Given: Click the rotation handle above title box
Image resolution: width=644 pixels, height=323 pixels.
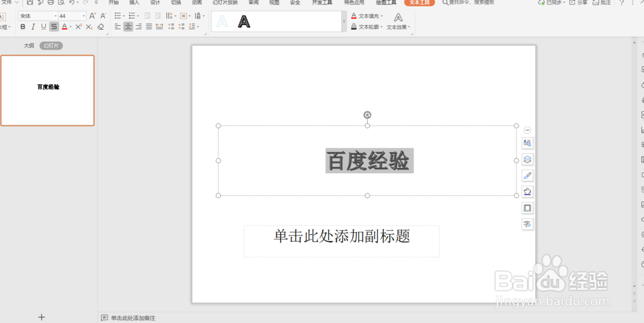Looking at the screenshot, I should point(368,115).
